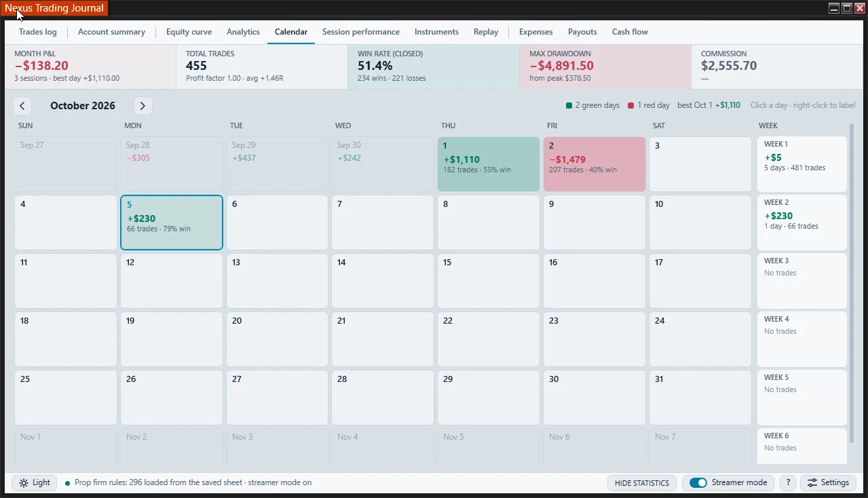Select the October 20 day cell
Viewport: 868px width, 498px height.
277,339
